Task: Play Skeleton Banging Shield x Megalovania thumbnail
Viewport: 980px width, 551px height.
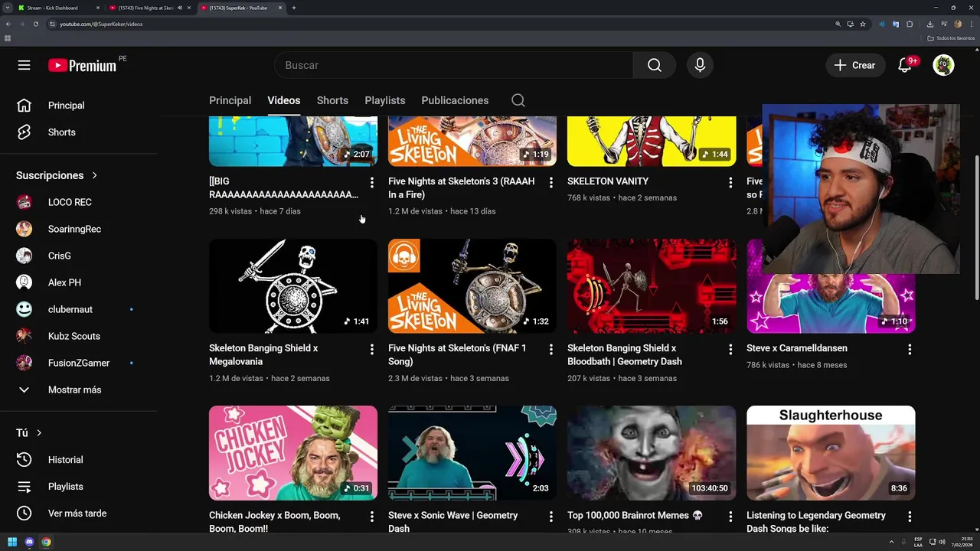Action: pos(293,286)
